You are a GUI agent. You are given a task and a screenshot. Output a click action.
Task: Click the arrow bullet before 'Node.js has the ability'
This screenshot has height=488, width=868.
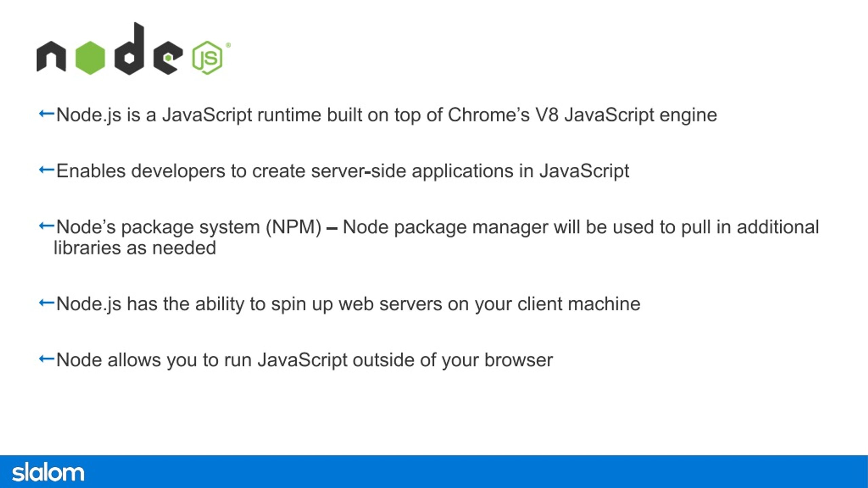[x=46, y=303]
